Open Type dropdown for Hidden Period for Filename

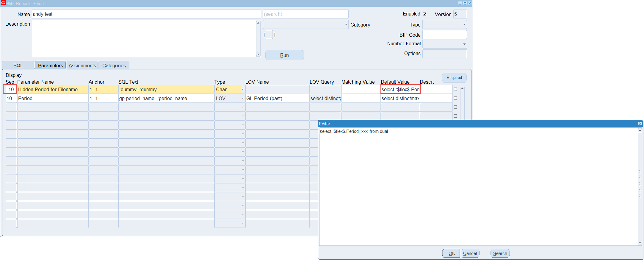[243, 89]
